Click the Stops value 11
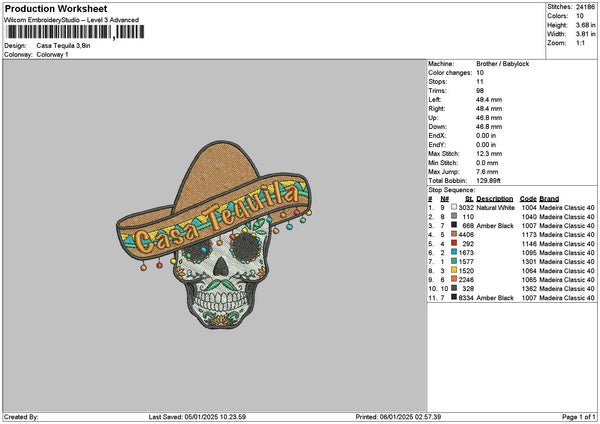 click(480, 82)
